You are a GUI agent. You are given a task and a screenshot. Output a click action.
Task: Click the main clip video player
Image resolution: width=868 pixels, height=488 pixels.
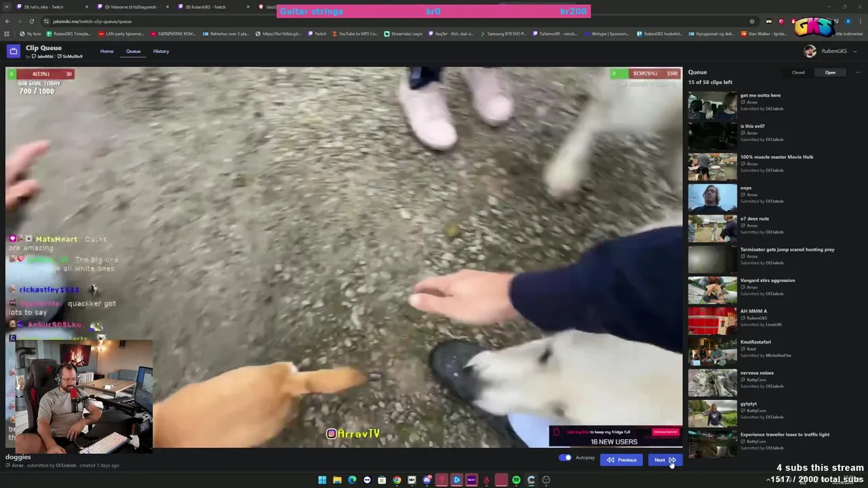(344, 258)
